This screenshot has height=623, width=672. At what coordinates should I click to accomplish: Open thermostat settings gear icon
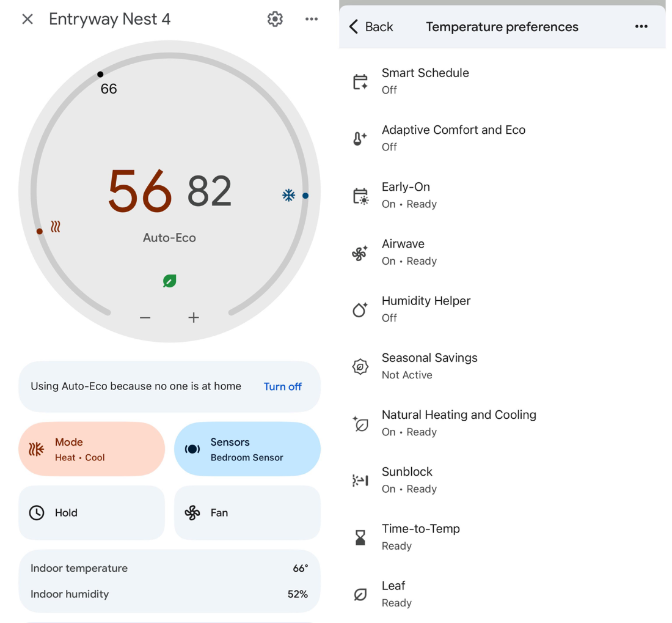click(275, 19)
